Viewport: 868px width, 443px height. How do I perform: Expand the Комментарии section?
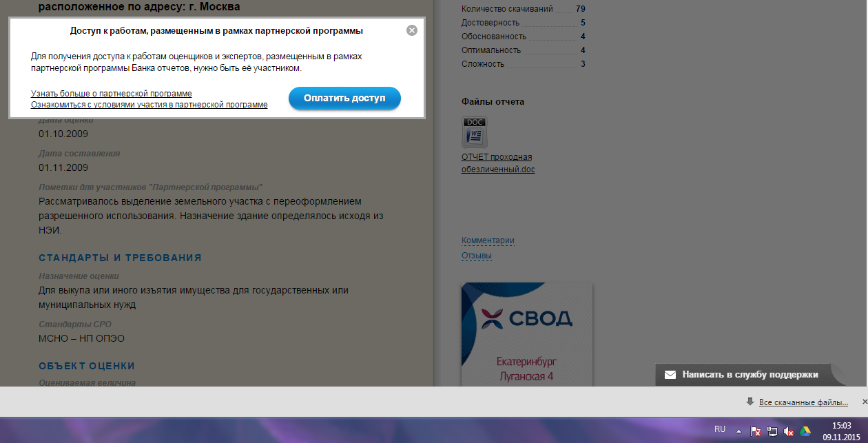point(488,240)
